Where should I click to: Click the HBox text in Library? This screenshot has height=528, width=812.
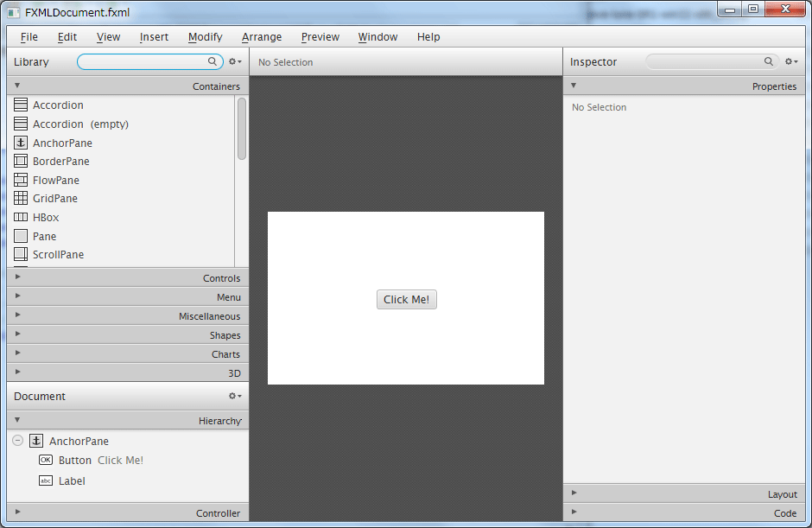pos(46,218)
